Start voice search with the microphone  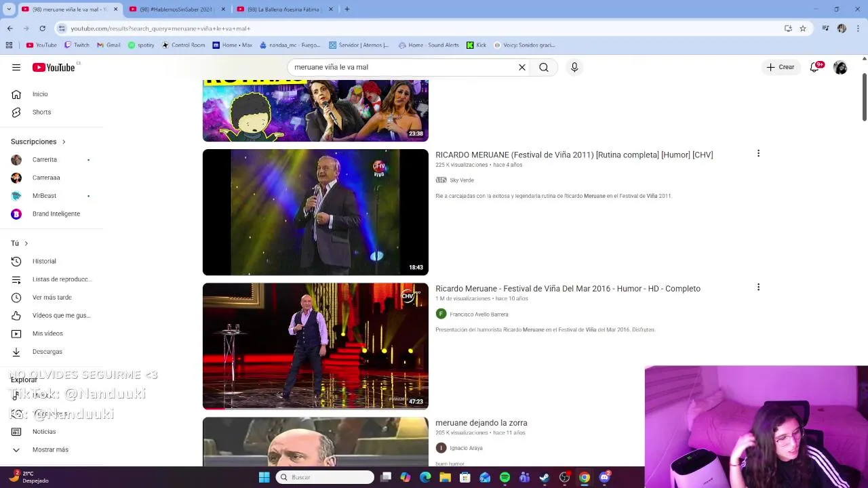[x=574, y=67]
